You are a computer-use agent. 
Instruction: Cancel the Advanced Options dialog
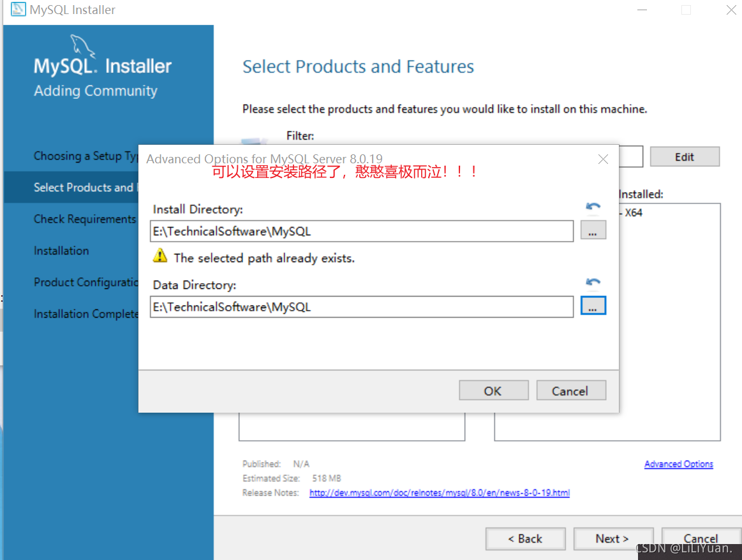pyautogui.click(x=571, y=391)
